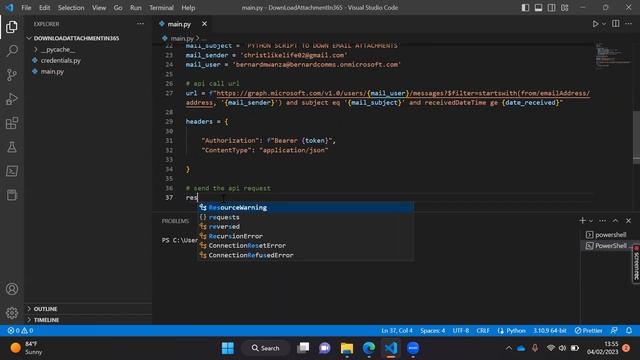Select RecursionError suggestion
This screenshot has width=640, height=360.
(306, 236)
